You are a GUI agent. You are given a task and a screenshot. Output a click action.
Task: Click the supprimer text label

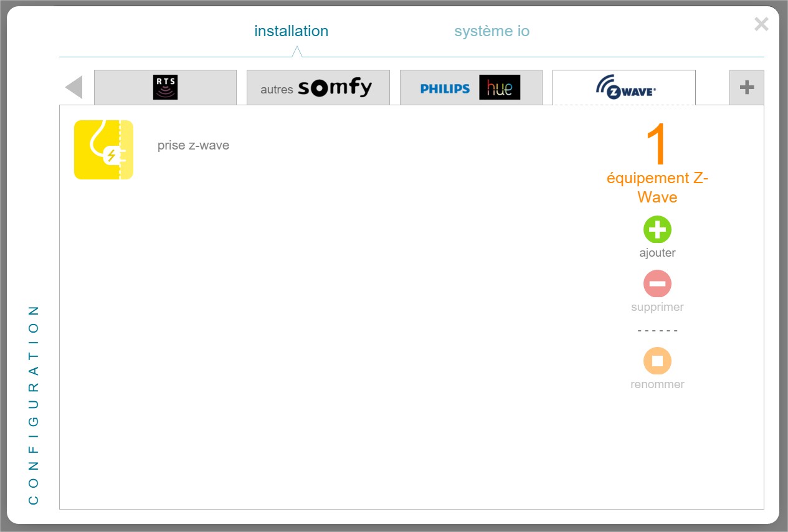pos(657,307)
